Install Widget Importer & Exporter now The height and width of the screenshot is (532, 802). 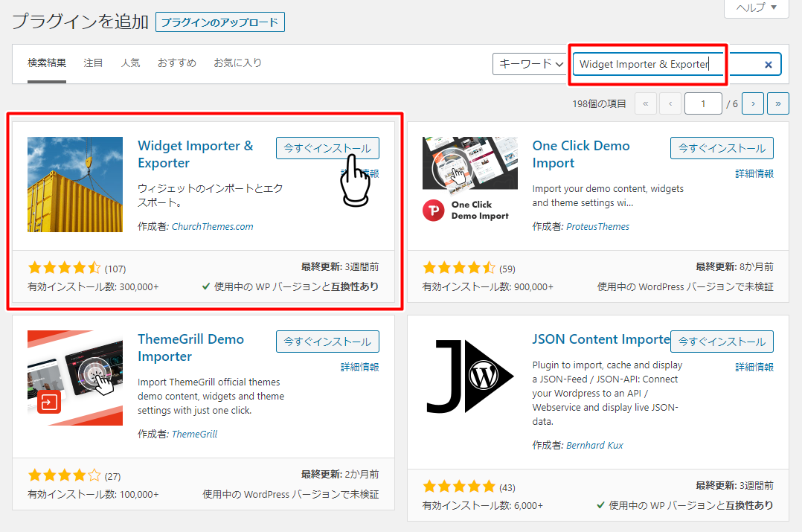click(327, 148)
